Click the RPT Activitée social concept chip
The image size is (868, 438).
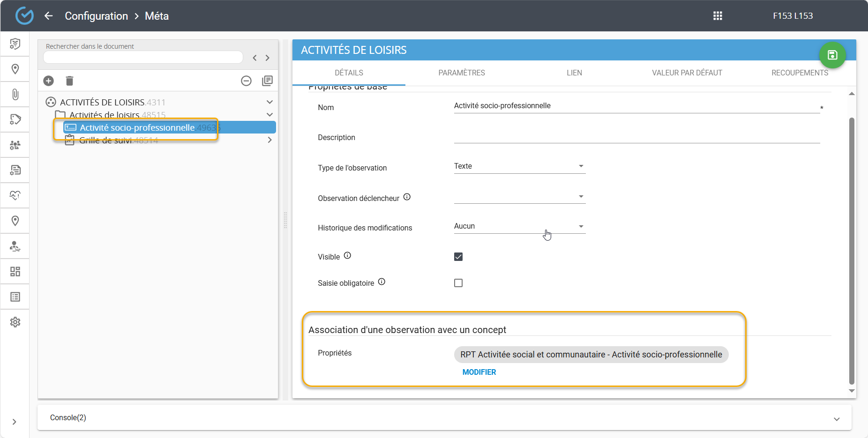coord(591,355)
